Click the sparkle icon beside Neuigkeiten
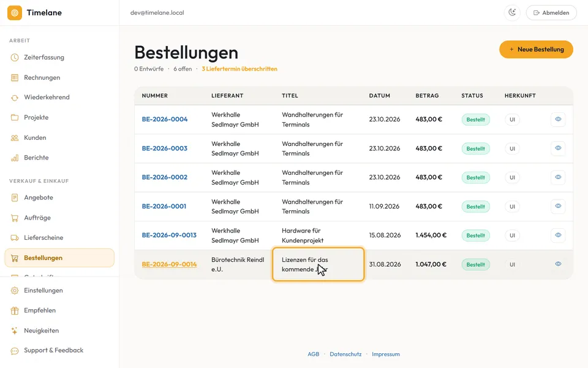The image size is (588, 368). coord(15,331)
